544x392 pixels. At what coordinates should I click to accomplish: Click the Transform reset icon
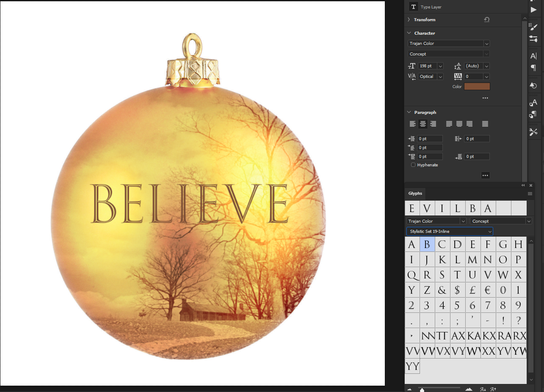pyautogui.click(x=487, y=19)
